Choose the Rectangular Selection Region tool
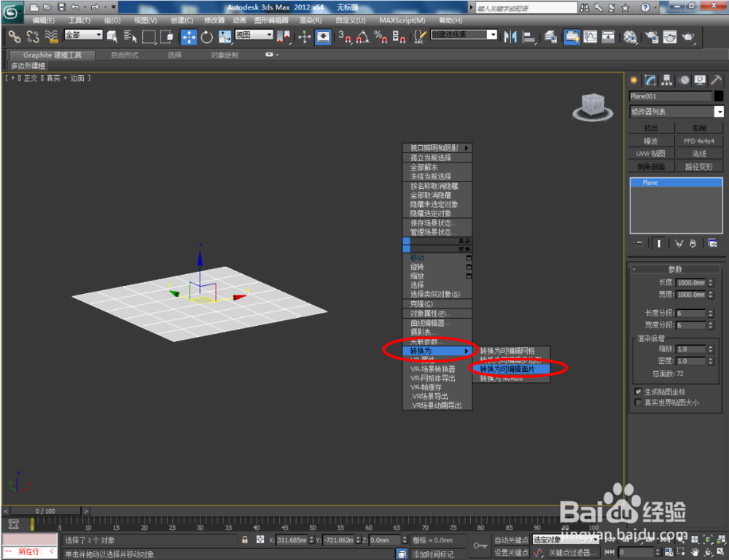 pos(149,36)
